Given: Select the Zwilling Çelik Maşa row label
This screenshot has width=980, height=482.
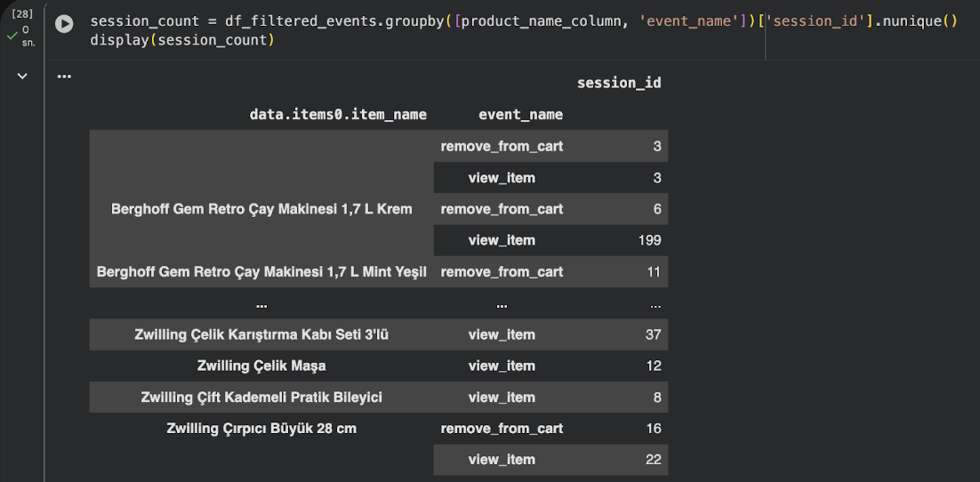Looking at the screenshot, I should (261, 366).
